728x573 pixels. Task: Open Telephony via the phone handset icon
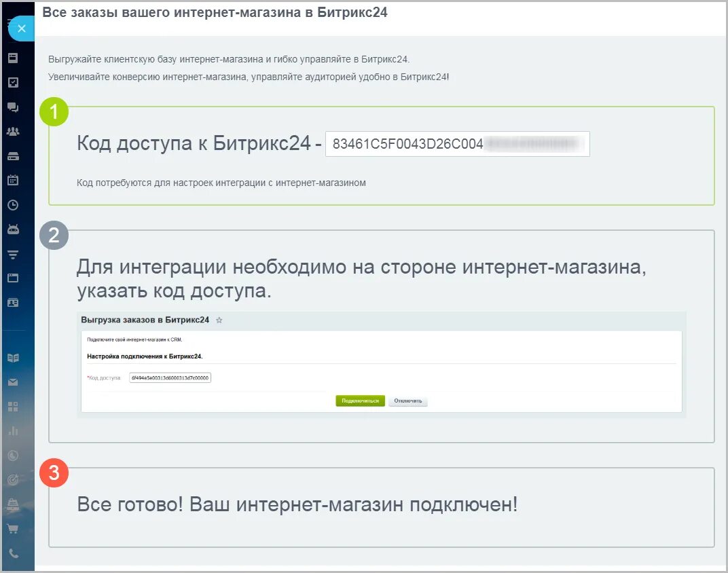pos(14,553)
